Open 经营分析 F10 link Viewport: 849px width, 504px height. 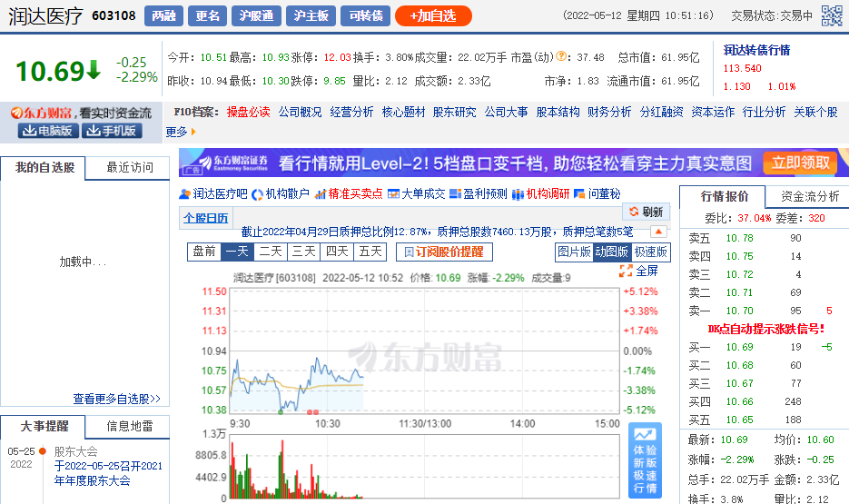tap(352, 112)
